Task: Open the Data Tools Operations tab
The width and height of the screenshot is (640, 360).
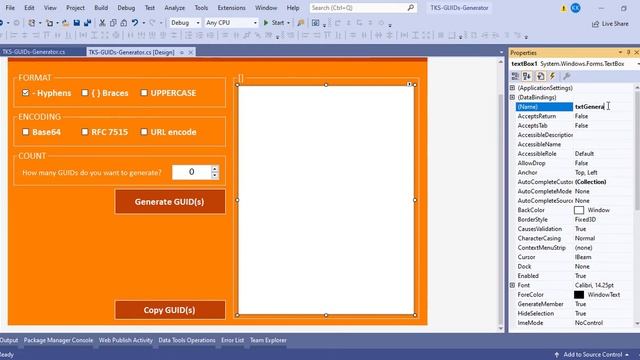Action: (x=187, y=340)
